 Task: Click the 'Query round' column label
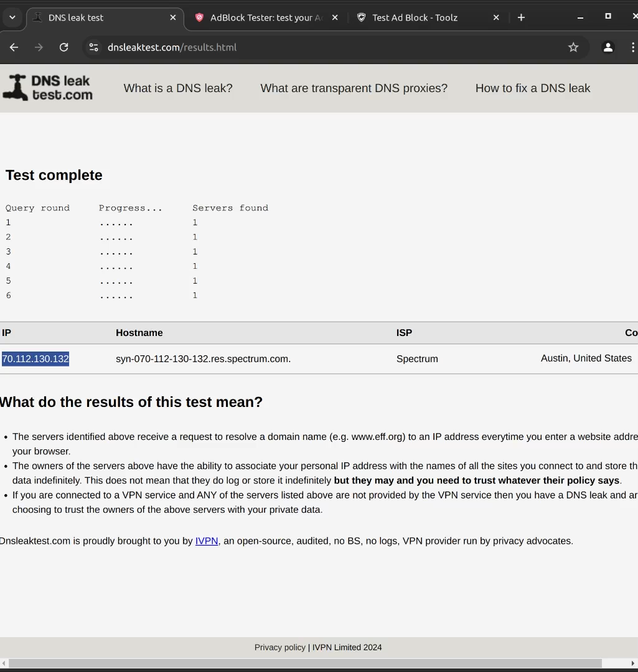pyautogui.click(x=38, y=208)
